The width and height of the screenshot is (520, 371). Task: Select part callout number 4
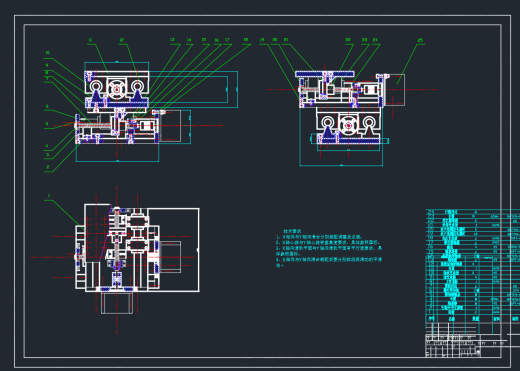pyautogui.click(x=47, y=146)
